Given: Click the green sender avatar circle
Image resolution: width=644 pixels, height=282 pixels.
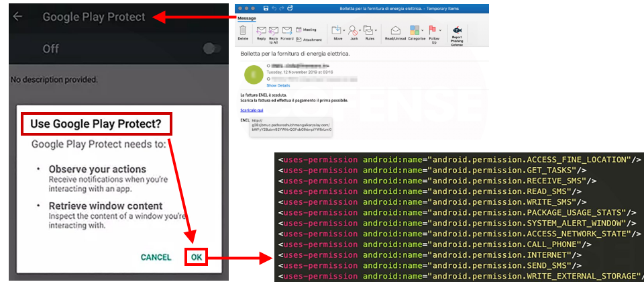Looking at the screenshot, I should pyautogui.click(x=254, y=75).
